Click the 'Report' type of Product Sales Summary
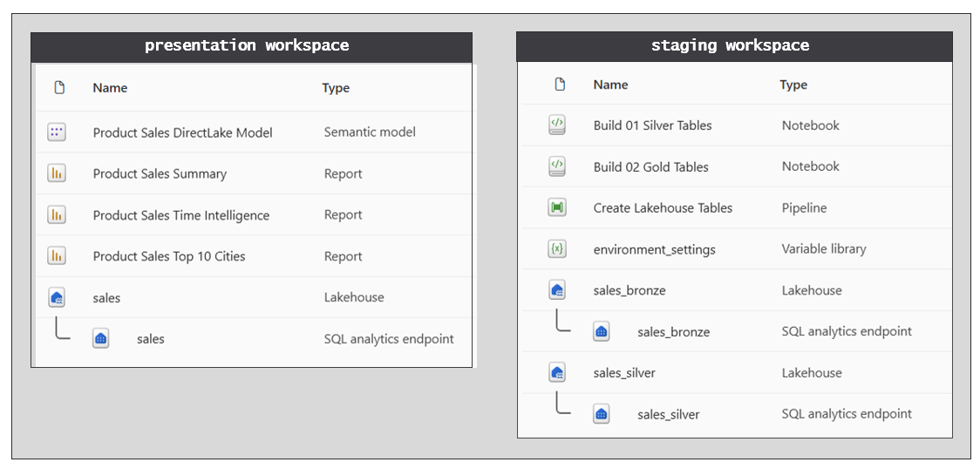The height and width of the screenshot is (469, 980). click(344, 173)
